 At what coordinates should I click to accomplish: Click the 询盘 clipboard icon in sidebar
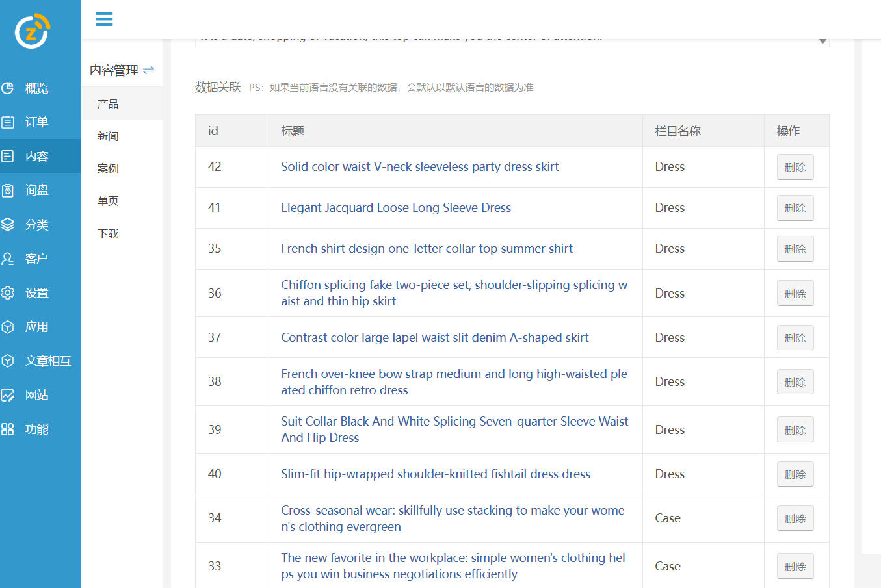(8, 190)
